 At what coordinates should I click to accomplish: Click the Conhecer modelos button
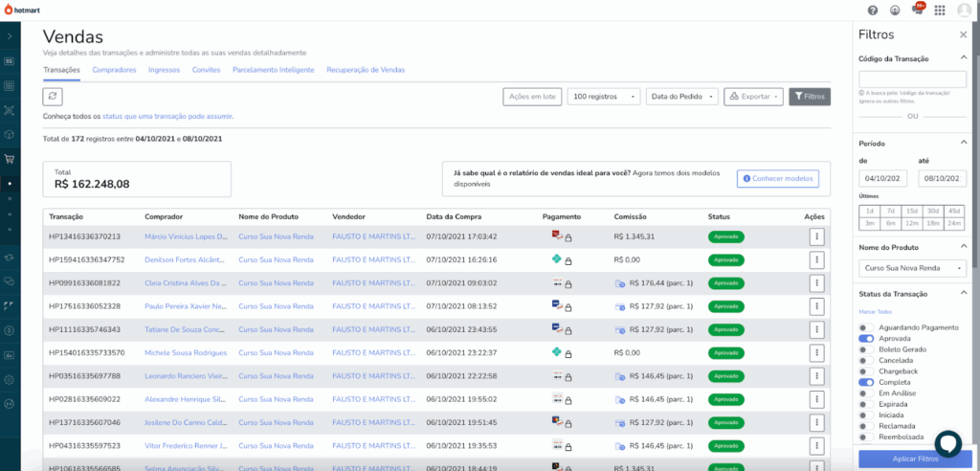coord(778,179)
